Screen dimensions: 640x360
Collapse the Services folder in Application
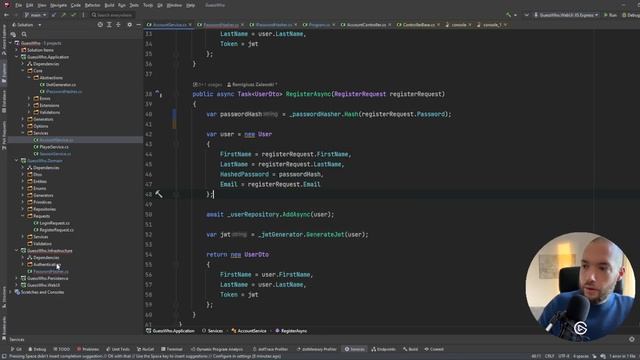(x=23, y=133)
